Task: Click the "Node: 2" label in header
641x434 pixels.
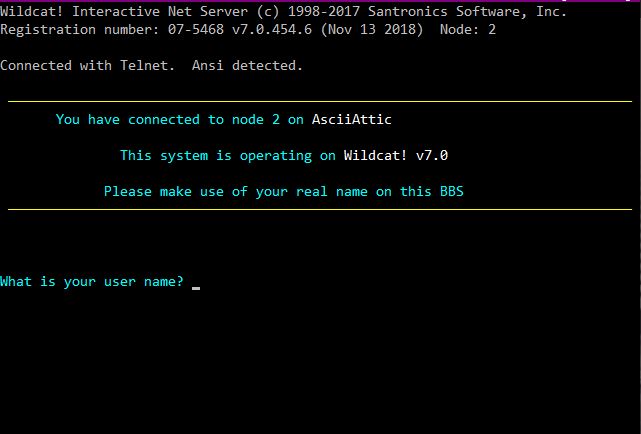Action: point(468,29)
